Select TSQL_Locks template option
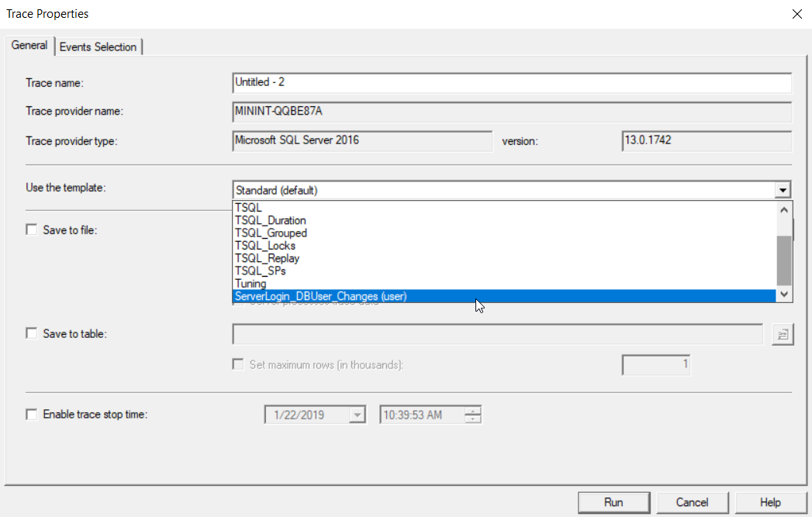Image resolution: width=812 pixels, height=517 pixels. pos(265,246)
